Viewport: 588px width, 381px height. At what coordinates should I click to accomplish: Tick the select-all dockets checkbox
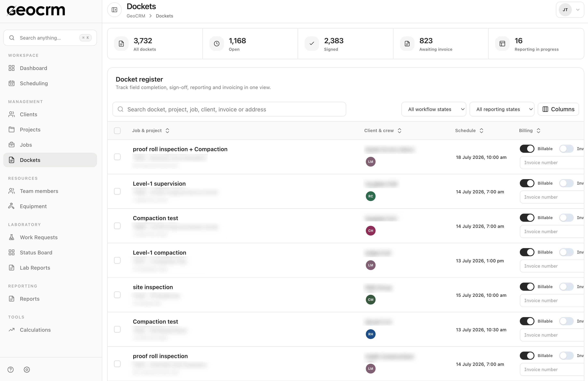[x=117, y=130]
